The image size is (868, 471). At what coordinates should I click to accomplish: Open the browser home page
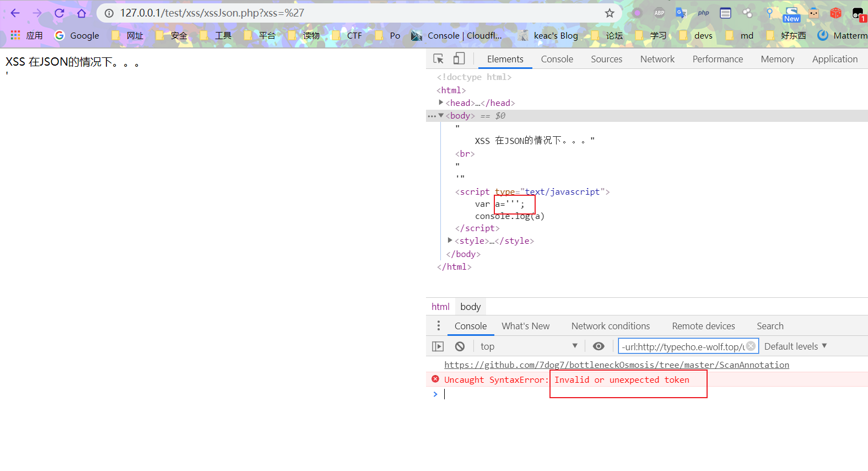pyautogui.click(x=82, y=13)
